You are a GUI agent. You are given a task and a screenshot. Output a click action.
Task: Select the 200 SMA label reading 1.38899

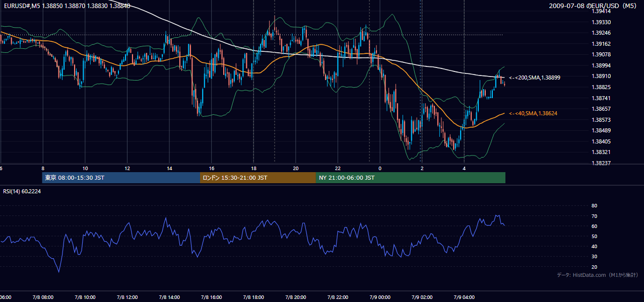[535, 78]
